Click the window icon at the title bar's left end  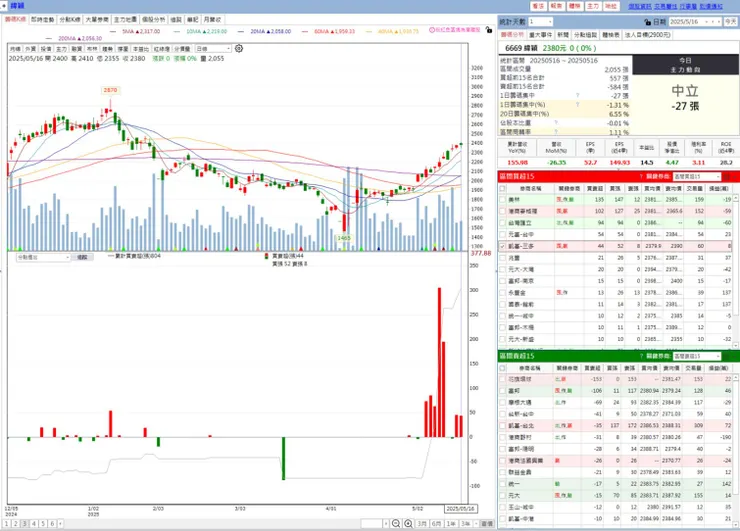[x=4, y=6]
